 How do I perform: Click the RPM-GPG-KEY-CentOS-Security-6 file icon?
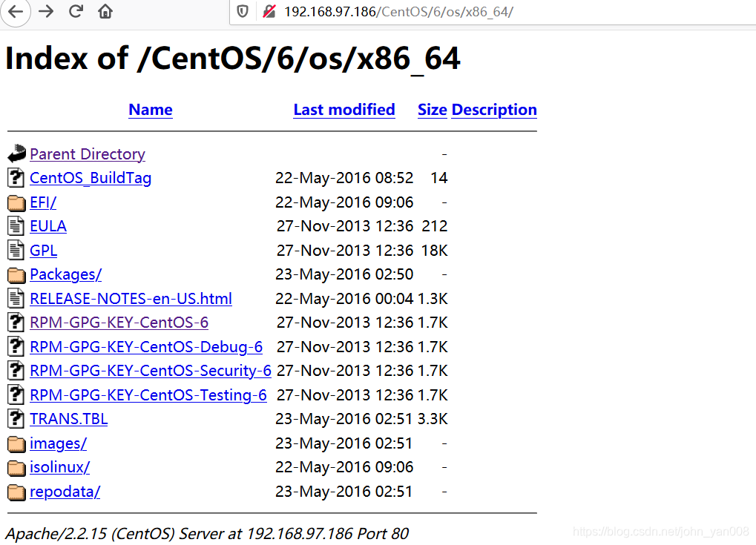coord(16,371)
